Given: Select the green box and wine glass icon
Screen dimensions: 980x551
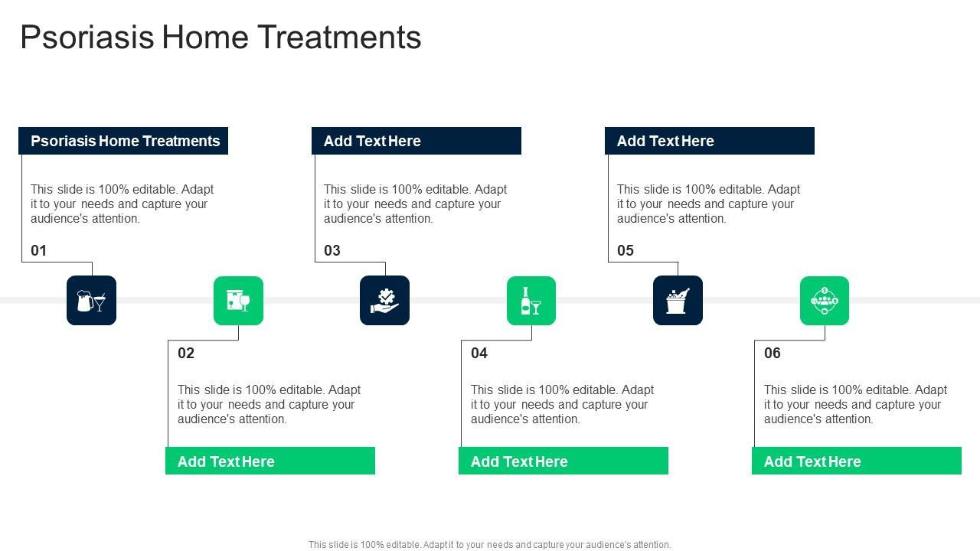Looking at the screenshot, I should coord(238,301).
